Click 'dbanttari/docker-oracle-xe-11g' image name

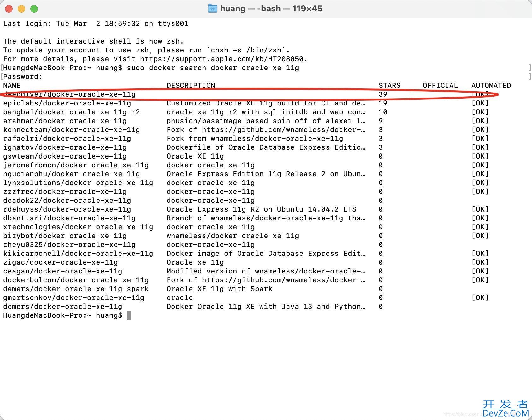[x=69, y=218]
